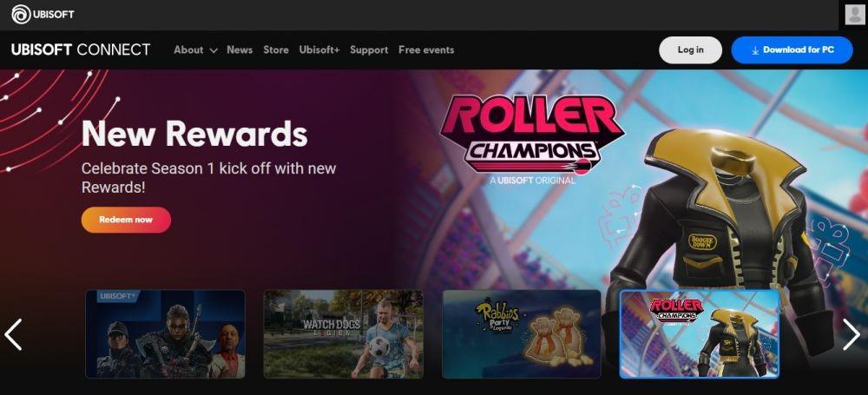Open the About navigation item

point(188,49)
